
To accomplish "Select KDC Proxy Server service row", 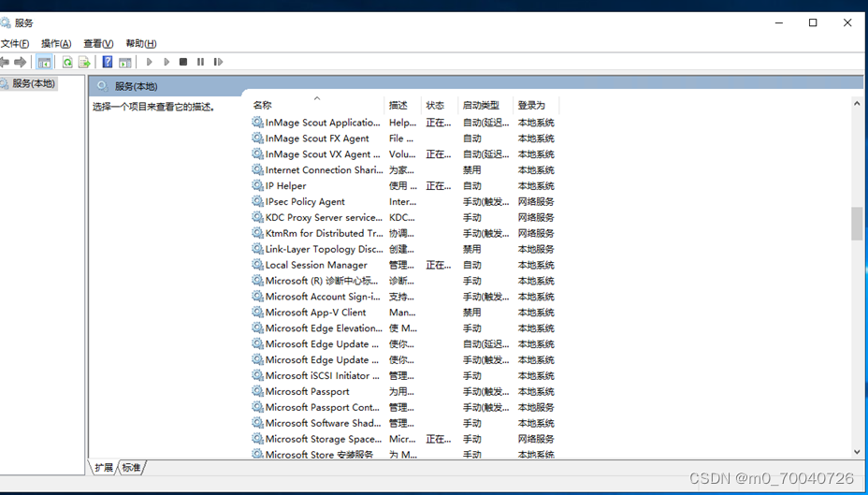I will point(403,217).
